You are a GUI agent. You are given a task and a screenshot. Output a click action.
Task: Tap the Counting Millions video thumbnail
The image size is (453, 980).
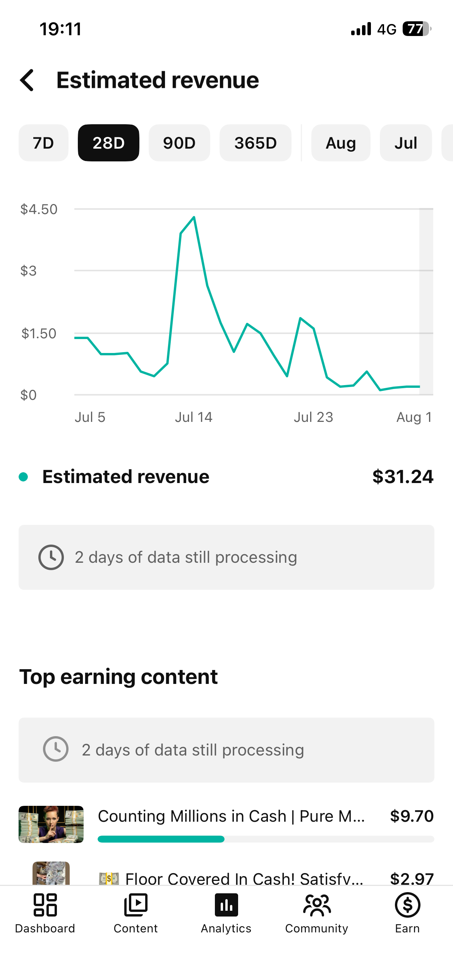(x=51, y=824)
